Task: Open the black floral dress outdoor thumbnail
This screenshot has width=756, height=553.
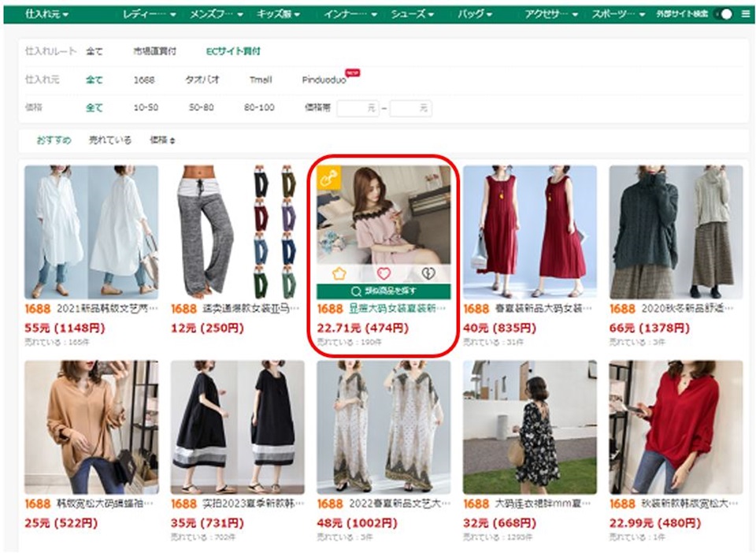Action: click(x=529, y=427)
